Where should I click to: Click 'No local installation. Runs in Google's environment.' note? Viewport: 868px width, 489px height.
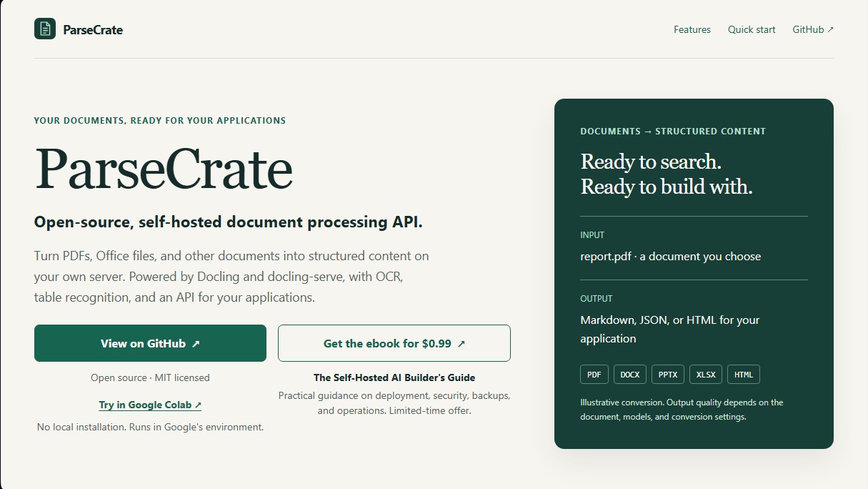(150, 427)
